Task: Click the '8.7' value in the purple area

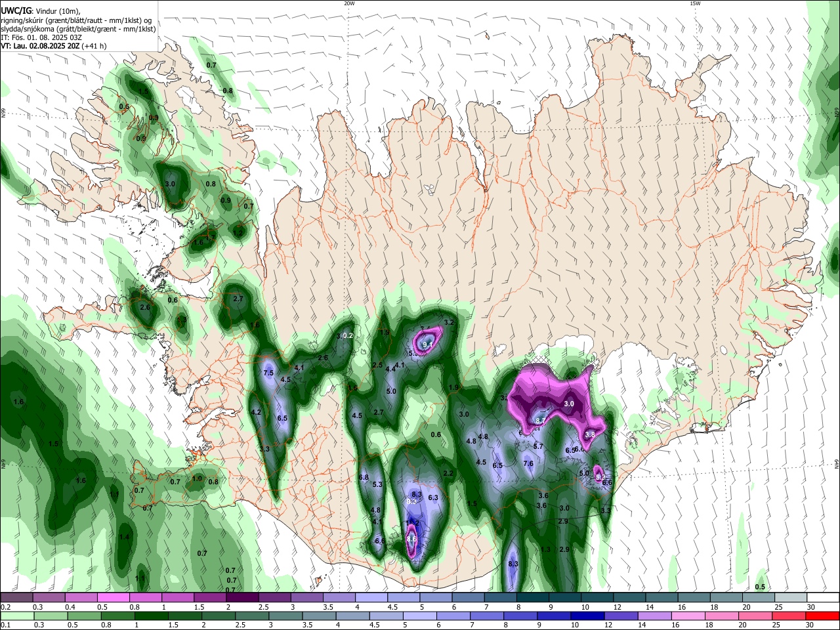Action: point(541,421)
